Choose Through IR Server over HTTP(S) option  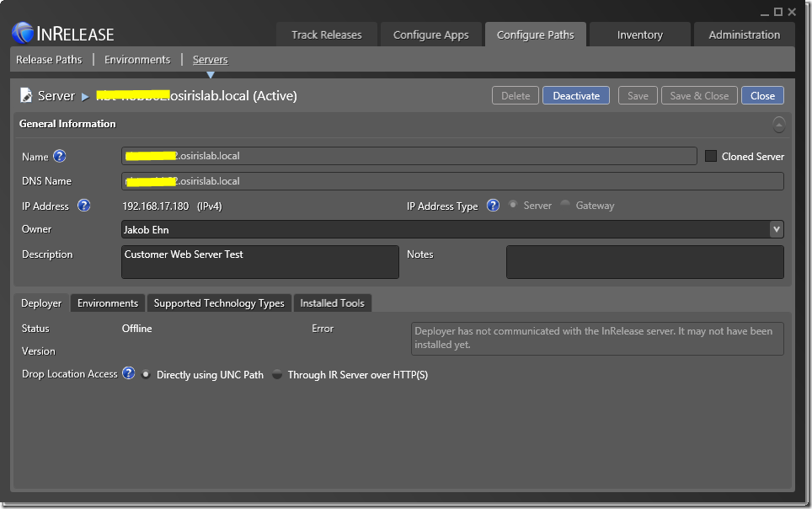click(277, 374)
